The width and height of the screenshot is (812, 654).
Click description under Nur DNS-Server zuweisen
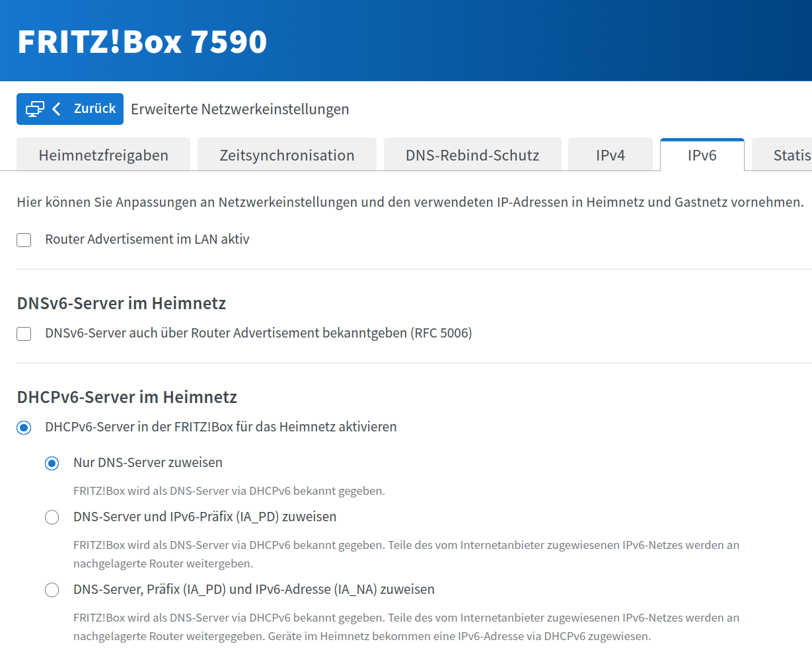point(229,491)
